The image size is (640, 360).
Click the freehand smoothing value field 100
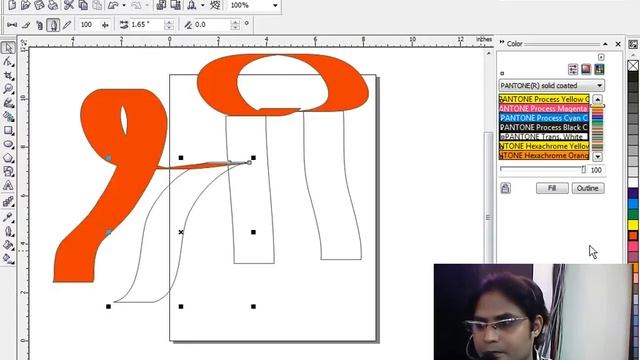[89, 25]
